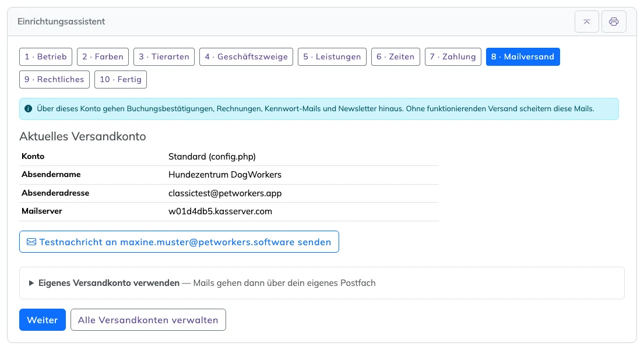Click the 'Absendername' row label

point(51,174)
